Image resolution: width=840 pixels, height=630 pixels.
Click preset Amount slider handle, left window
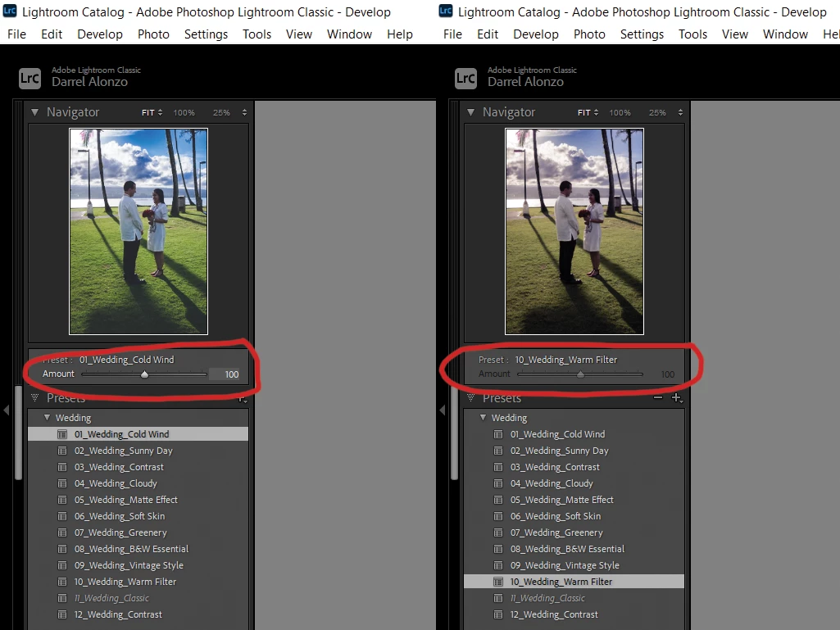[144, 374]
